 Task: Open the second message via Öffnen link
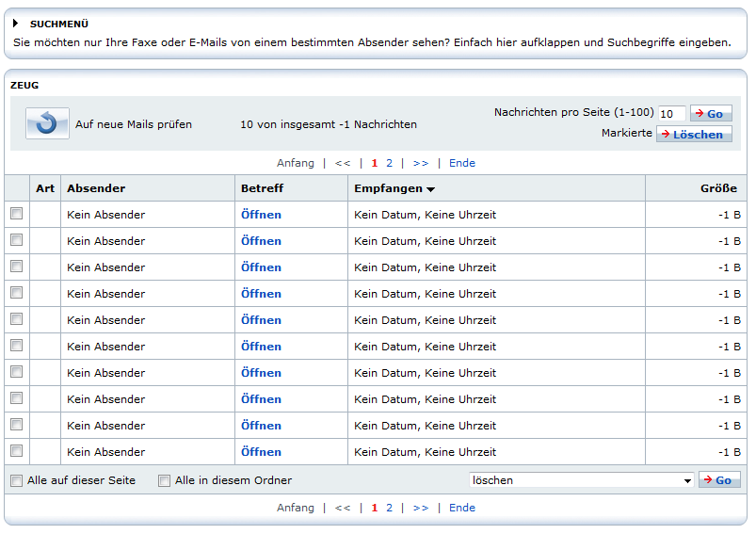click(x=261, y=241)
